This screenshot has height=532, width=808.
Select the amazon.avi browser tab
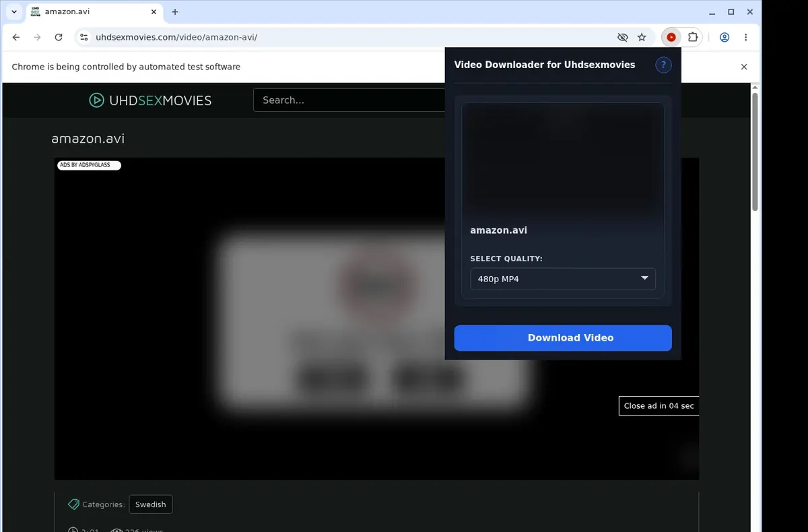click(94, 12)
